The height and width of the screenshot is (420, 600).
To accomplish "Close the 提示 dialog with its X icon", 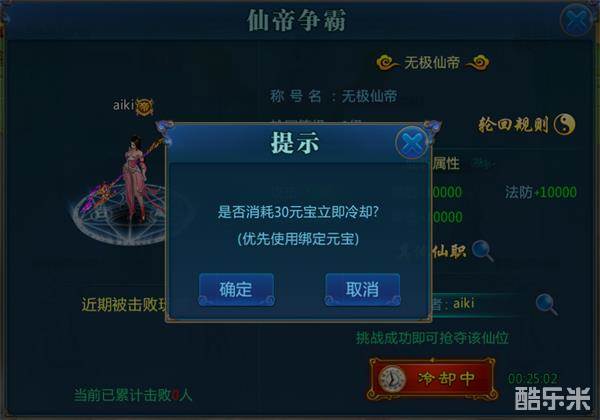I will (411, 143).
